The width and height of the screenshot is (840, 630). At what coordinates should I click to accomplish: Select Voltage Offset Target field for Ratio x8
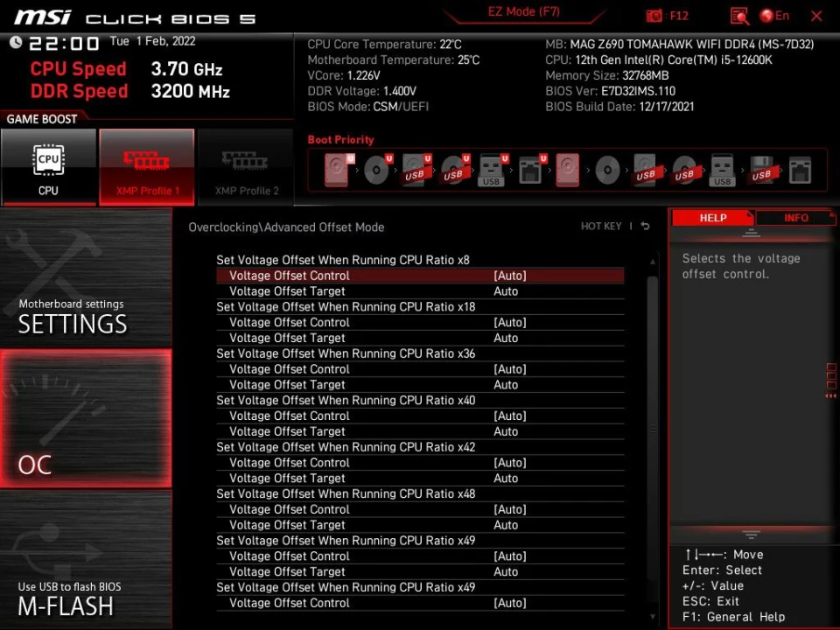click(420, 290)
